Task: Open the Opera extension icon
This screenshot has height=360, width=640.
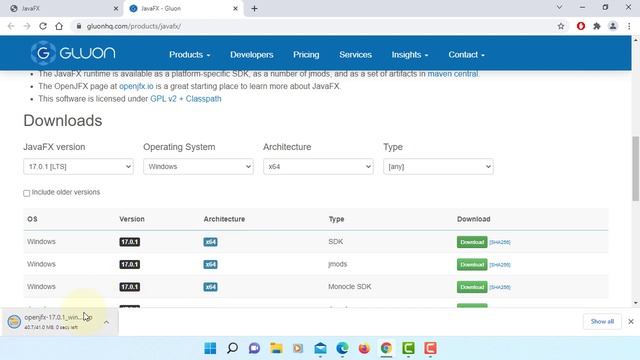Action: point(581,26)
